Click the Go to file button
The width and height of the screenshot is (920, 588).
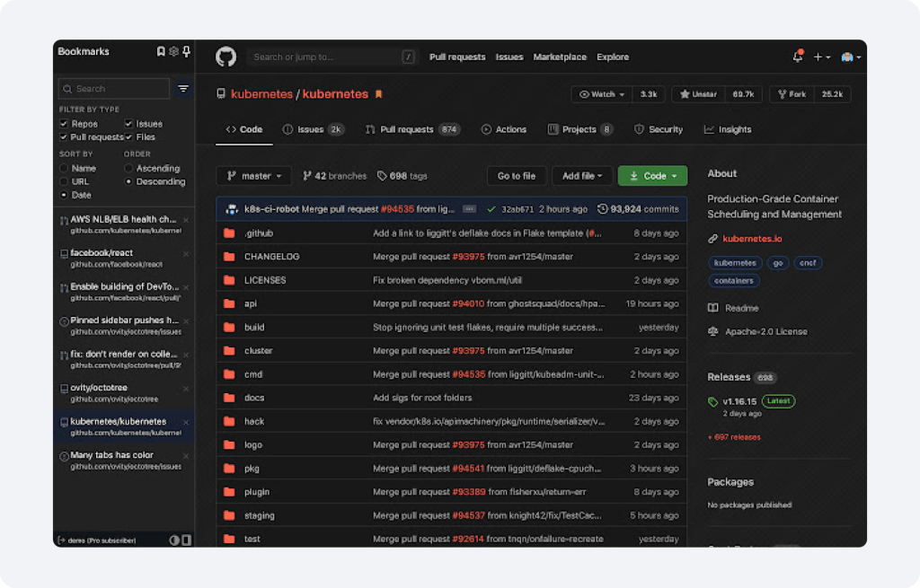(517, 176)
